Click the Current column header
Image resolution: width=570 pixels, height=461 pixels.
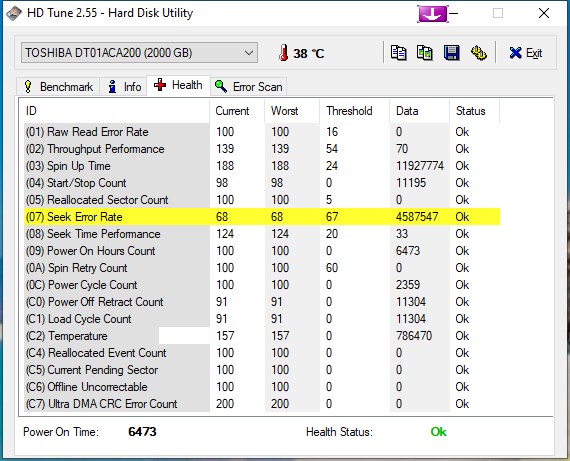(x=237, y=111)
